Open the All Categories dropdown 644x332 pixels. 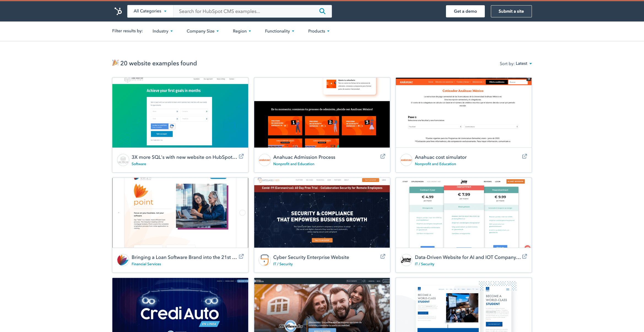150,11
